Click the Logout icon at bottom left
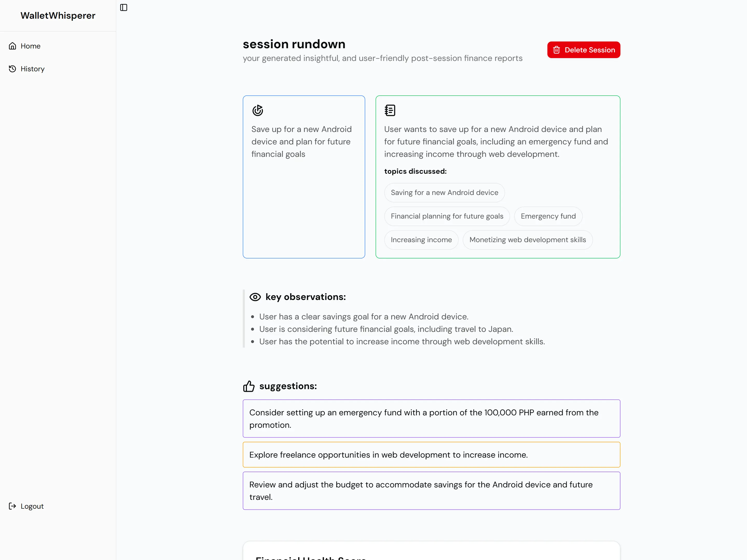747x560 pixels. 12,506
